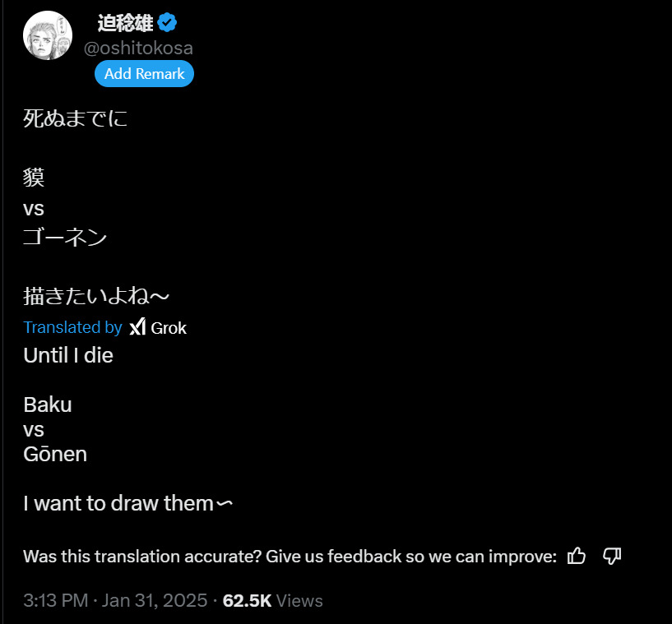Click the Grok logo icon
Screen dimensions: 672x624
[137, 327]
